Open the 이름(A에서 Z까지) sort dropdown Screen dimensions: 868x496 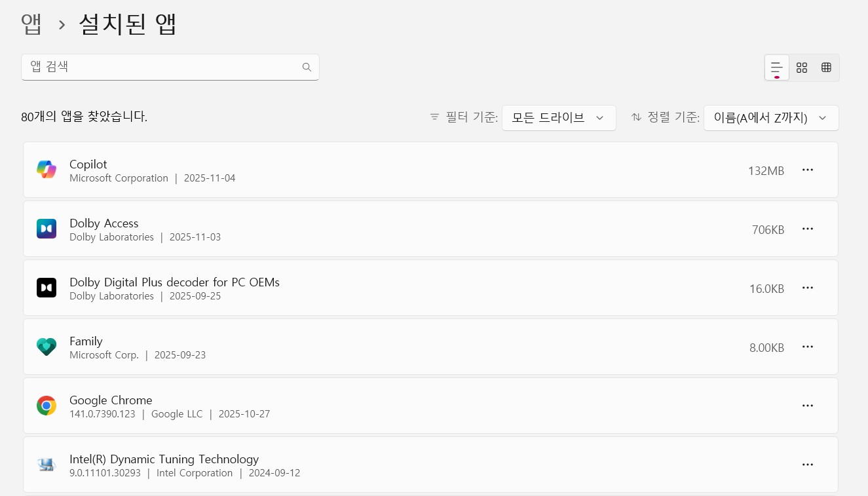click(x=771, y=117)
